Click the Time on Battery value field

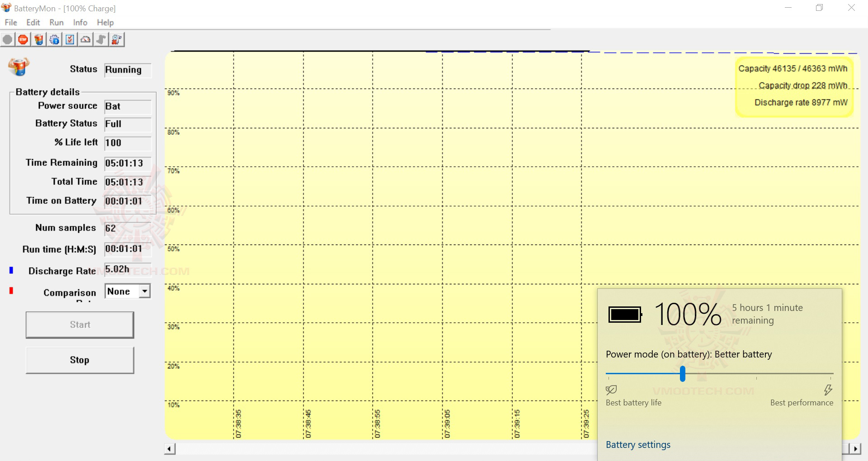pyautogui.click(x=127, y=202)
